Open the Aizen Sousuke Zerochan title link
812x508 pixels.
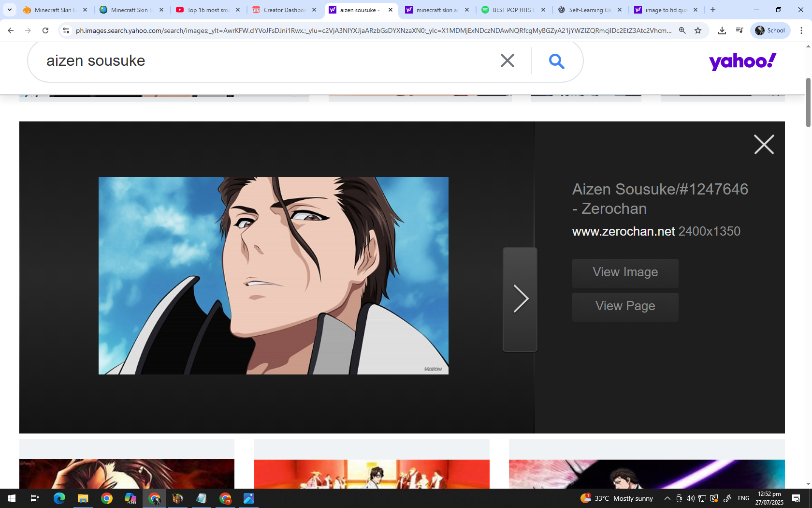point(660,199)
